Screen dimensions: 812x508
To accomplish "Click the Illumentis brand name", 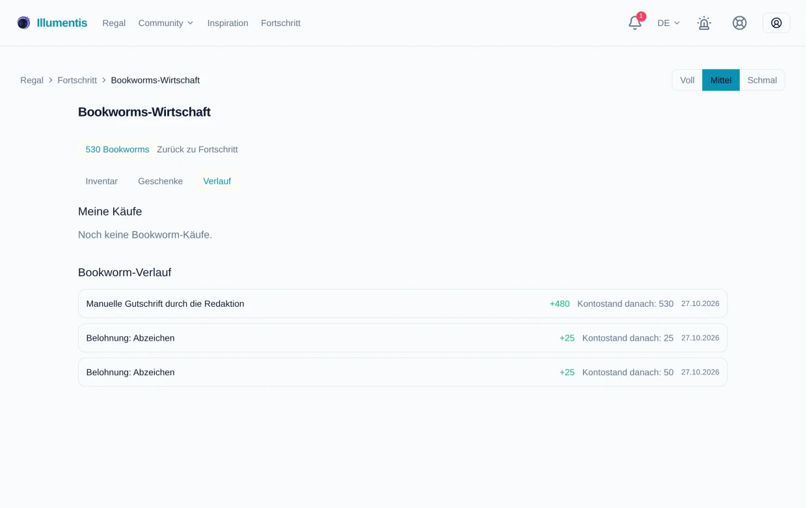I will 62,23.
